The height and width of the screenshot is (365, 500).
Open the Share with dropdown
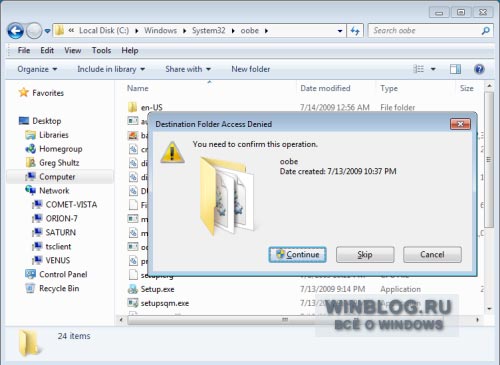188,69
